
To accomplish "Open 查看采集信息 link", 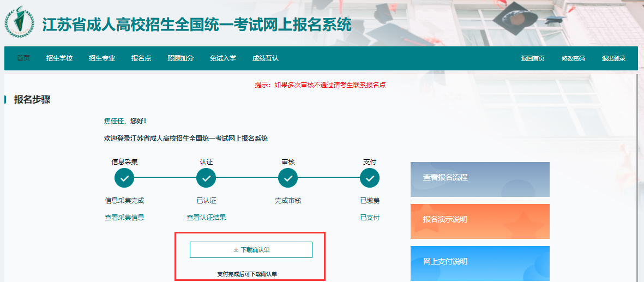I will tap(124, 218).
